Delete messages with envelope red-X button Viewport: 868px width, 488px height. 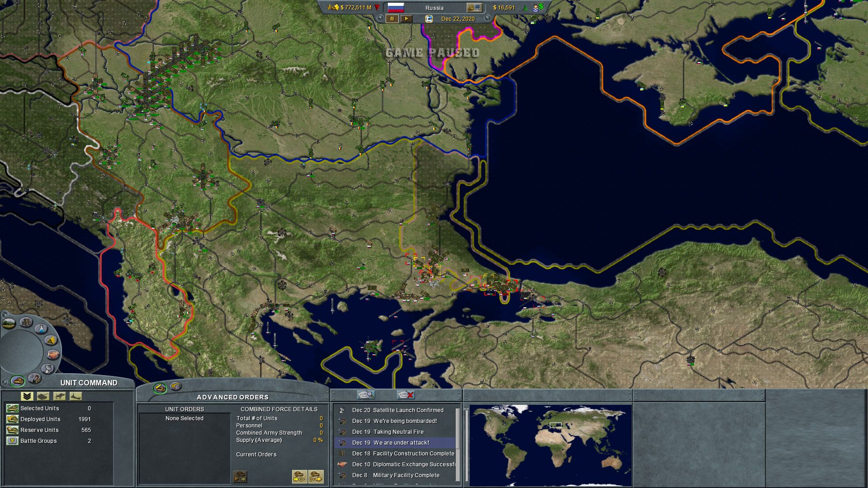406,395
